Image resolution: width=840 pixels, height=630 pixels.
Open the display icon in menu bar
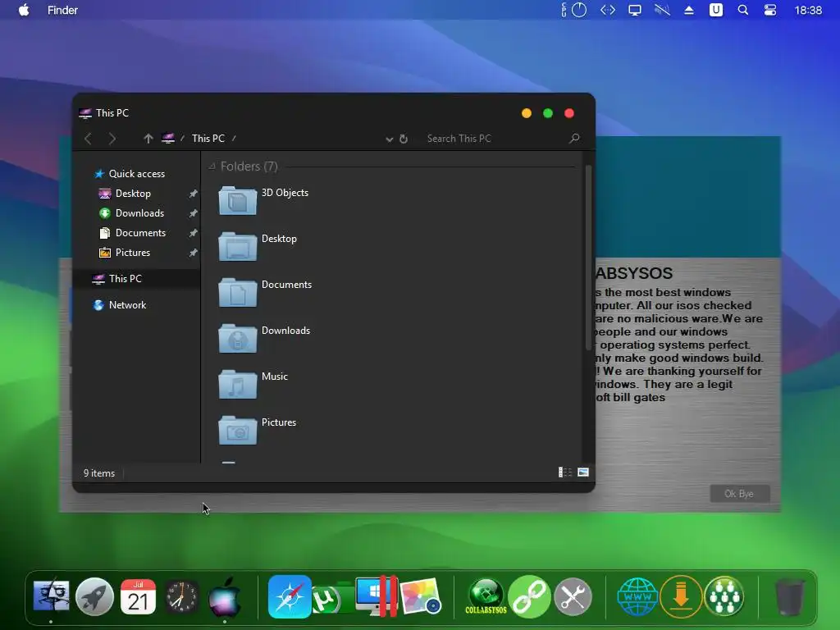[635, 10]
